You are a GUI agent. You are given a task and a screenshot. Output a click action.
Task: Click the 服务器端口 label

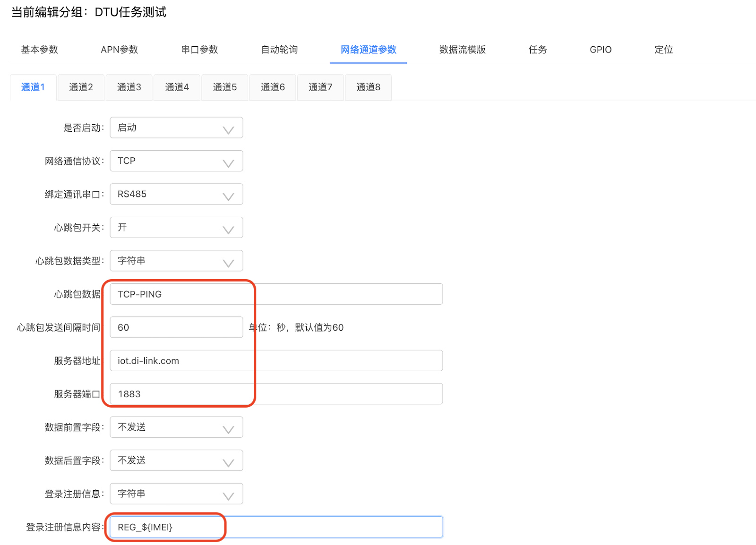coord(77,394)
